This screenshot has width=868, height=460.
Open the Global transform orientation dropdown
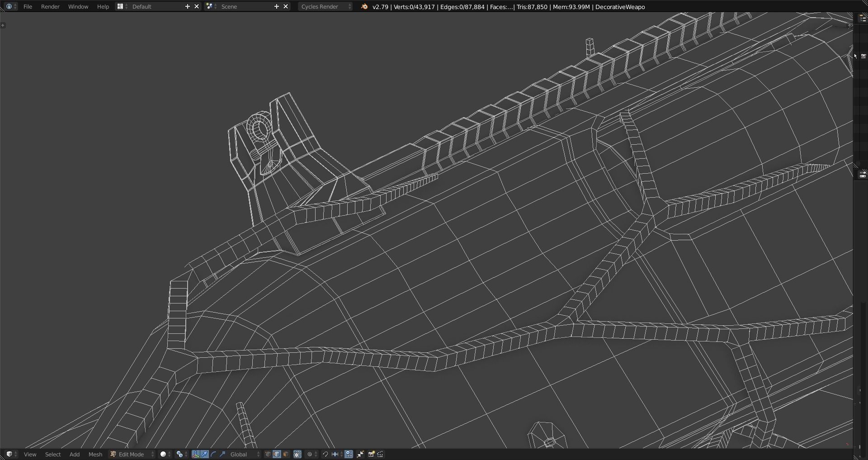[x=245, y=454]
